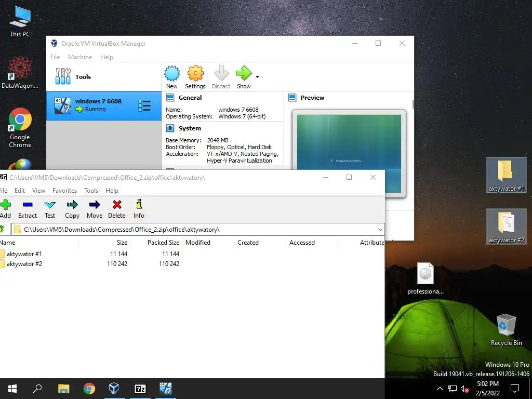Open the Tools menu in 7-Zip
Screen dimensions: 532x399
click(x=91, y=190)
